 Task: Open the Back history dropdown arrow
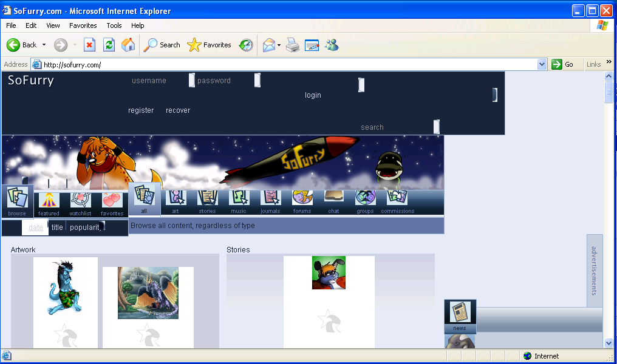[x=44, y=45]
